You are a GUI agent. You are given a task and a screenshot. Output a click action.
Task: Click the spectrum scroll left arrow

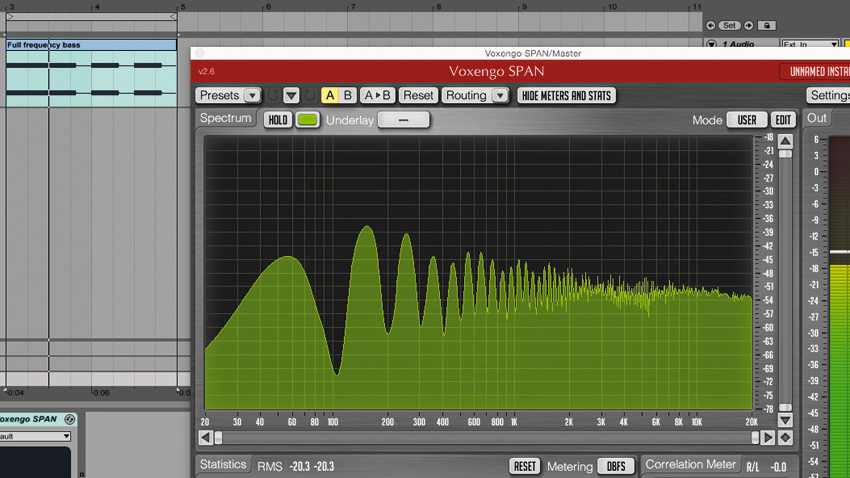coord(205,437)
